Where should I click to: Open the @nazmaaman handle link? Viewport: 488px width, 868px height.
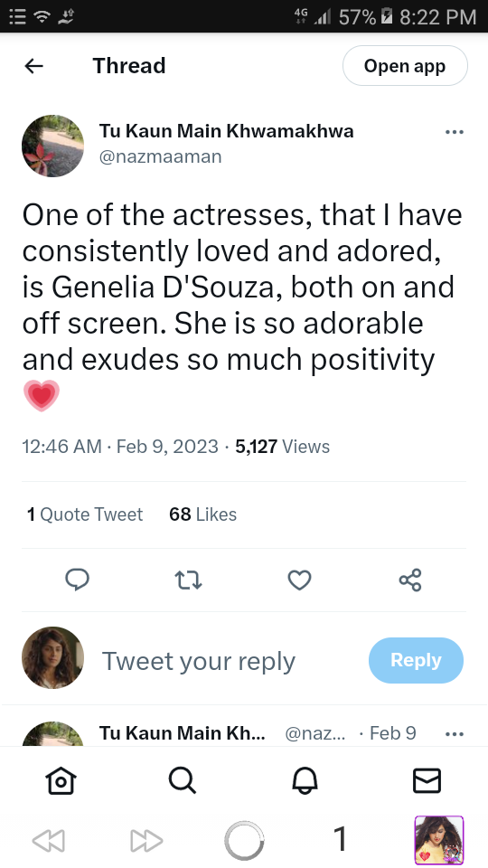(x=161, y=156)
